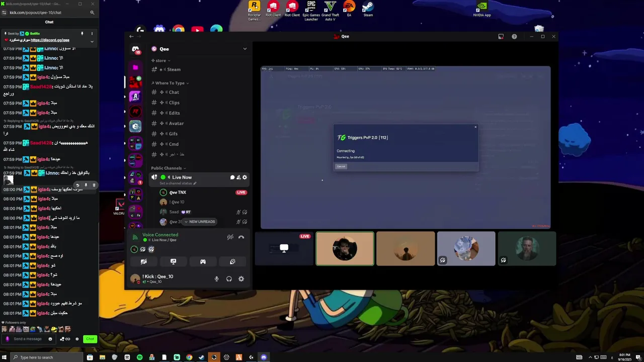Deafen with the headphones icon
644x362 pixels.
[x=229, y=279]
